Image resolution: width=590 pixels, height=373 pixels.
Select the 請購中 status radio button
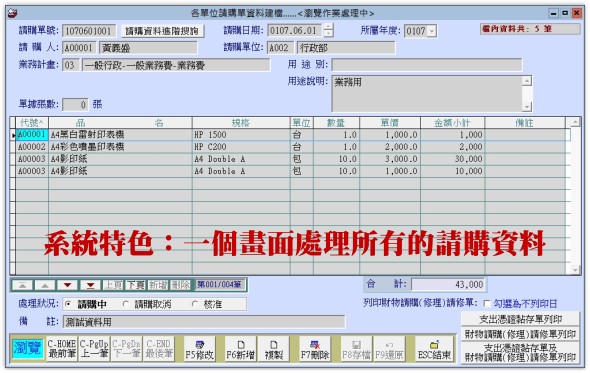(67, 304)
